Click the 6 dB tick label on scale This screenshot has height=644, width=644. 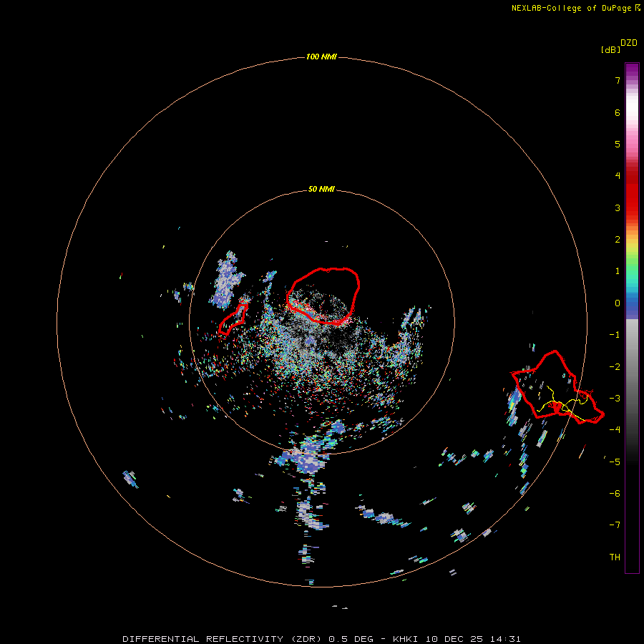pyautogui.click(x=618, y=112)
